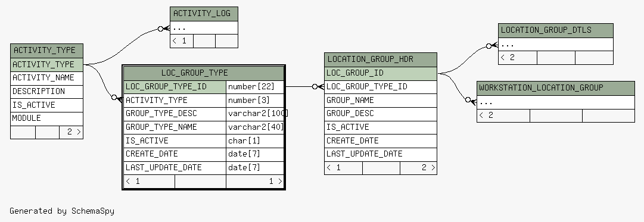Click the '2 >' children count in LOCATION_GROUP_HDR

(418, 168)
